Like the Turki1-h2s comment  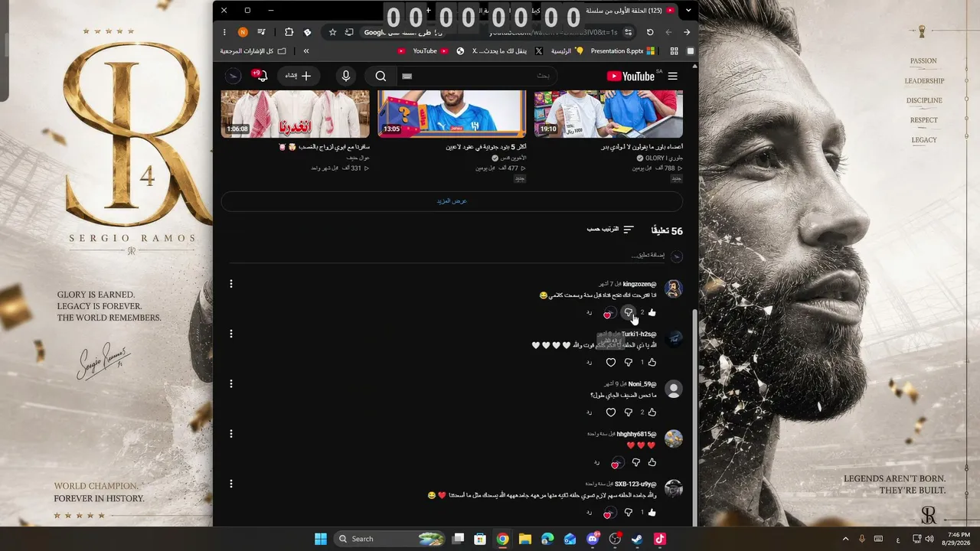[652, 362]
